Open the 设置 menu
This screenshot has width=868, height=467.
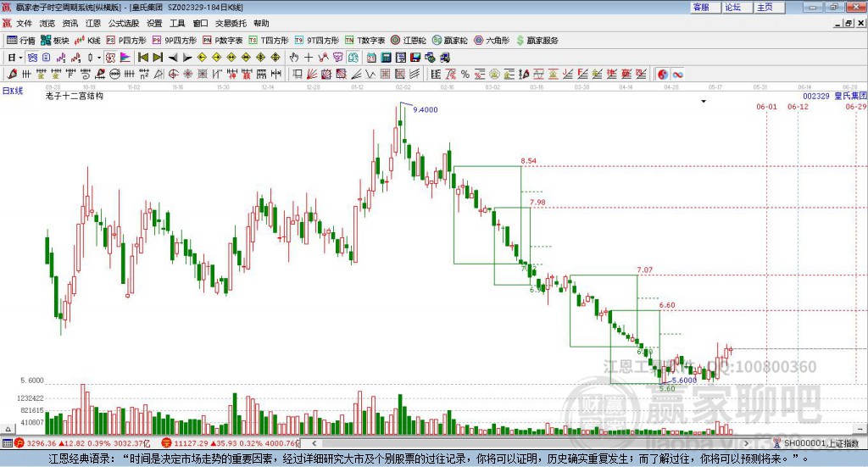(x=154, y=23)
